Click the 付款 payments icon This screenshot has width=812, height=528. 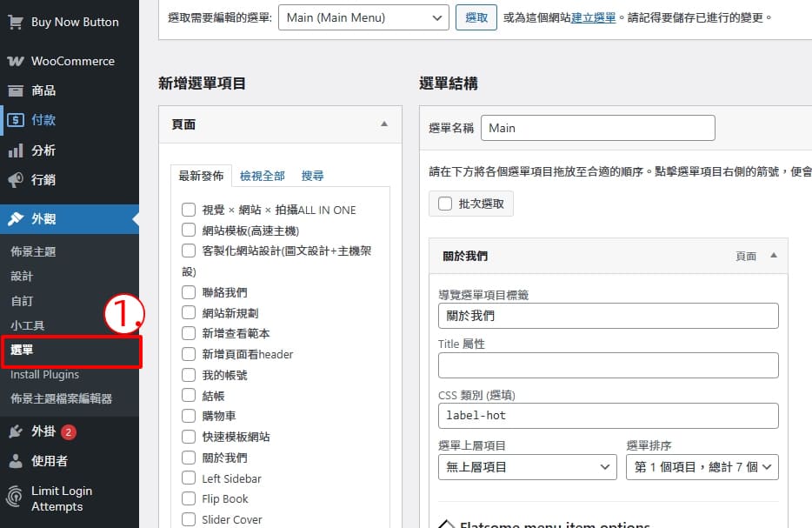coord(15,120)
